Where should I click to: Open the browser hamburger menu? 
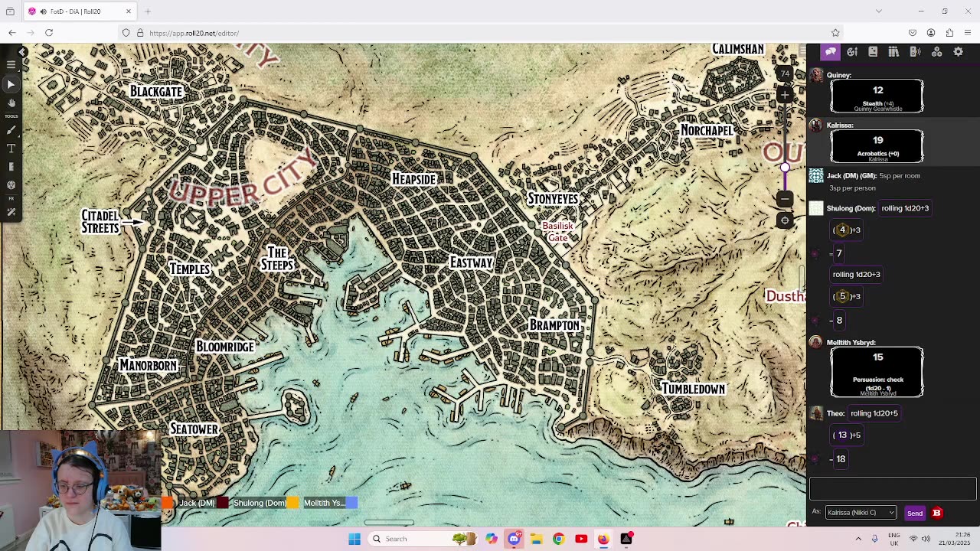[x=968, y=33]
